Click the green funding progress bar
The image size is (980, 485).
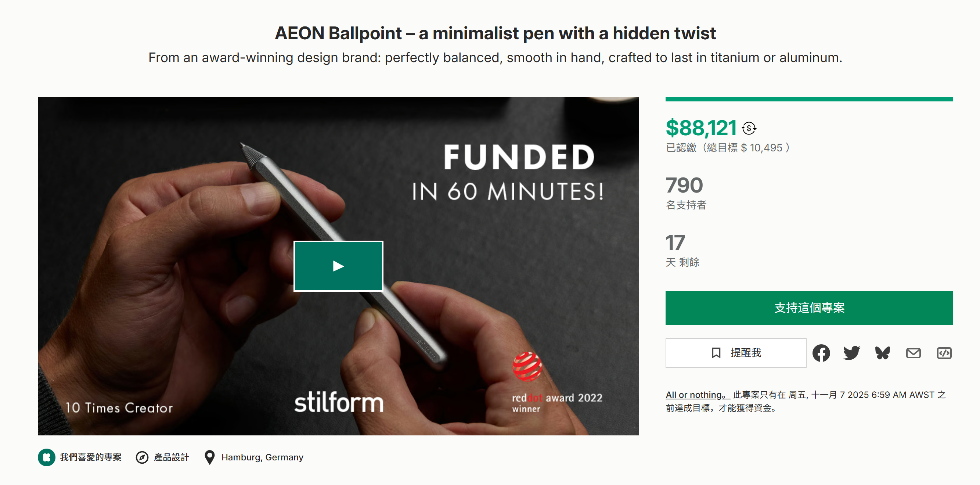pos(809,99)
